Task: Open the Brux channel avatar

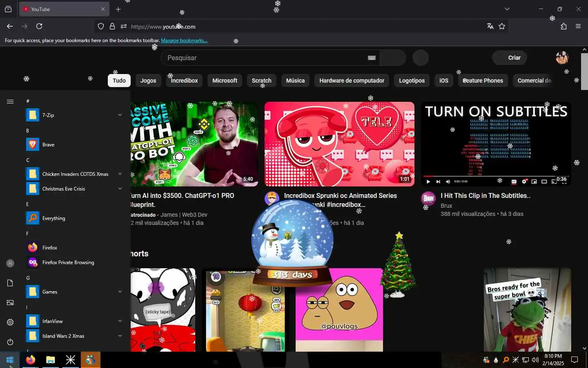Action: coord(428,199)
